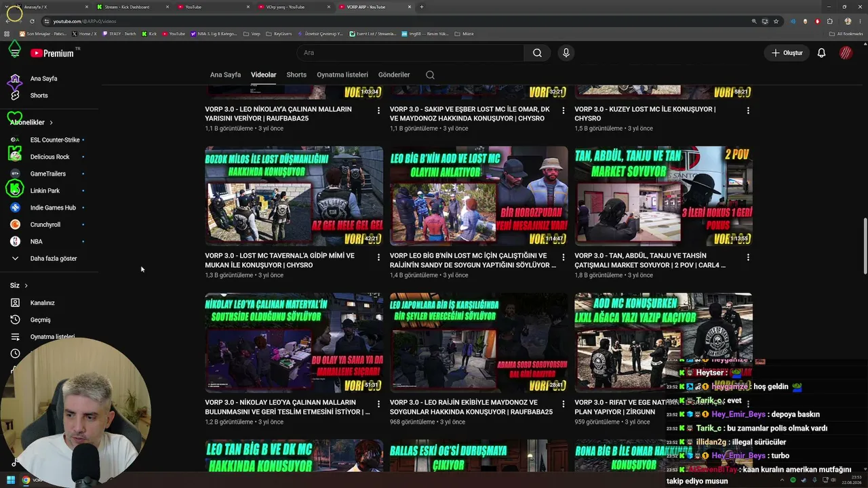This screenshot has height=488, width=868.
Task: Play the TAN, ABDÜL, TANJU market soyuyor thumbnail
Action: [x=663, y=196]
